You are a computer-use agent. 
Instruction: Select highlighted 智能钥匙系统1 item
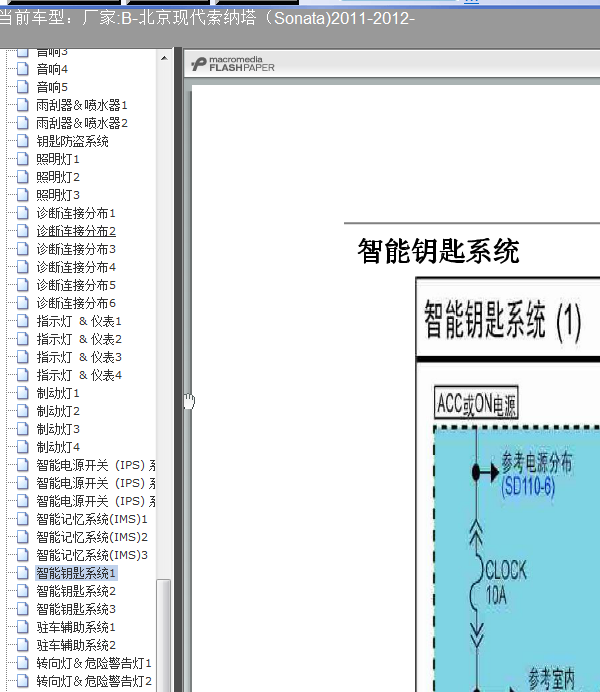click(76, 573)
